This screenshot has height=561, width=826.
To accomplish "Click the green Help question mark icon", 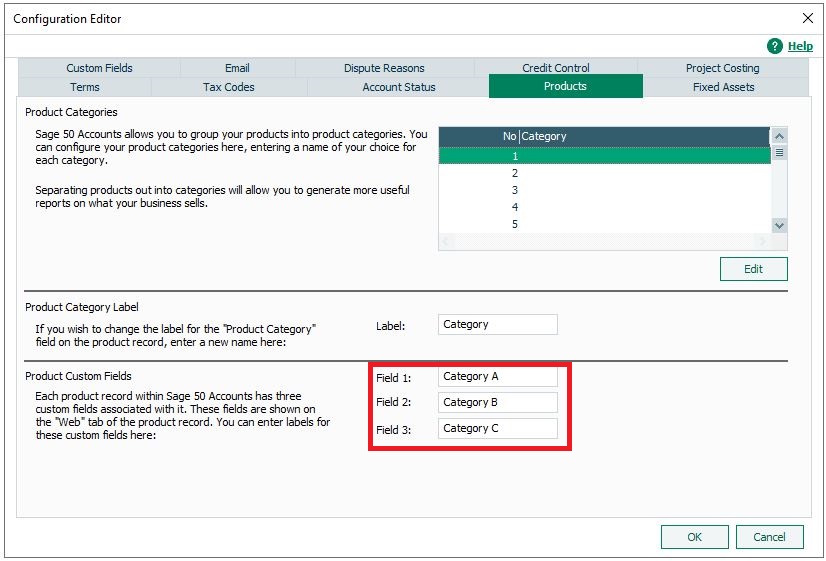I will coord(774,46).
